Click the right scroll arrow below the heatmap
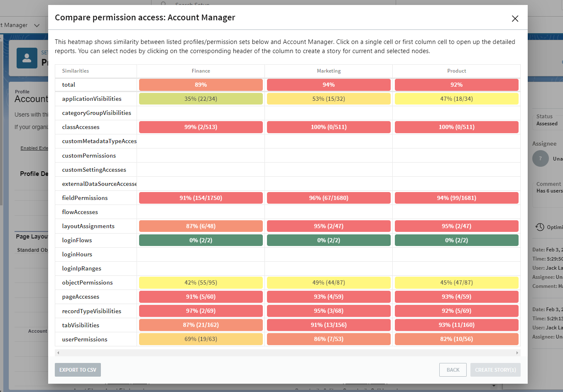 517,352
